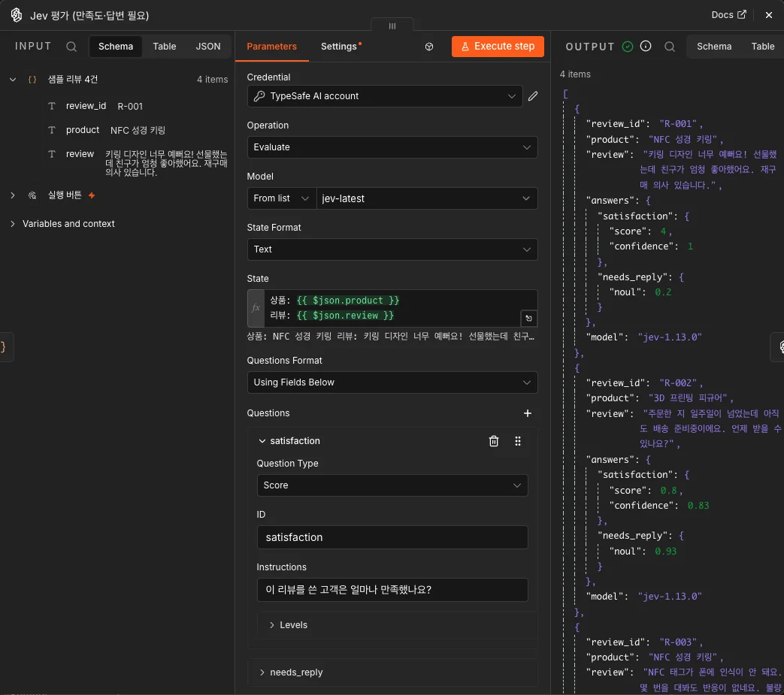Open the State expression editor expand icon

pos(528,319)
